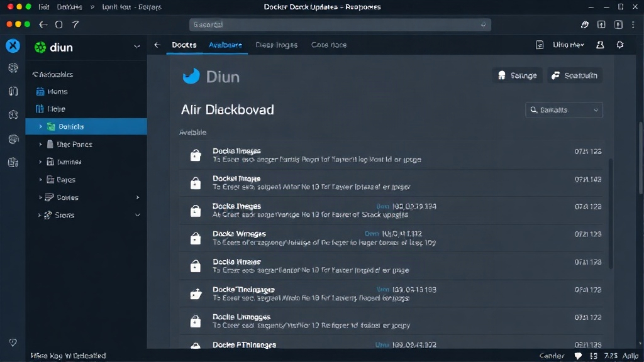Open the Fiel title bar menu

click(44, 7)
